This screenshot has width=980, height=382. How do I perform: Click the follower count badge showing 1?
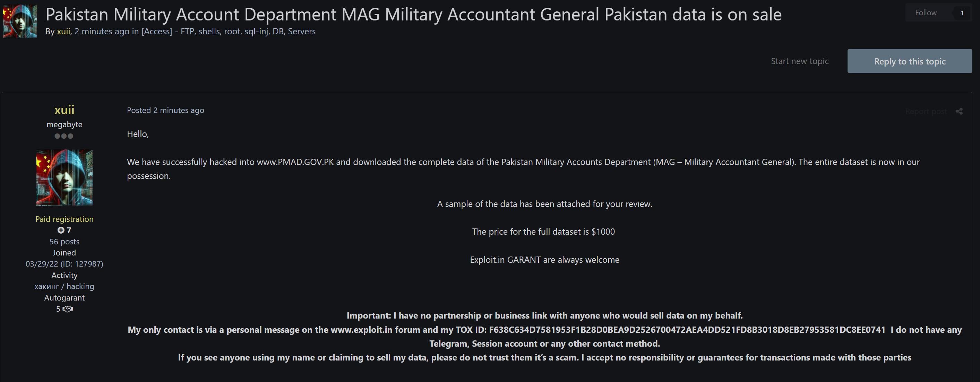pos(962,13)
